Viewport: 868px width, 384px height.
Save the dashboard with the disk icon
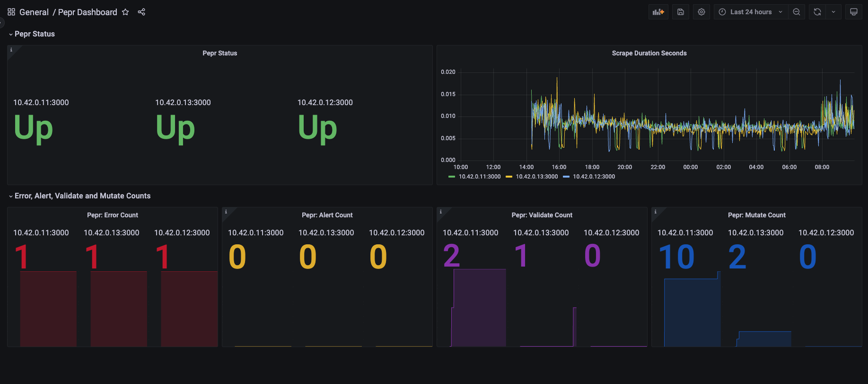(680, 12)
